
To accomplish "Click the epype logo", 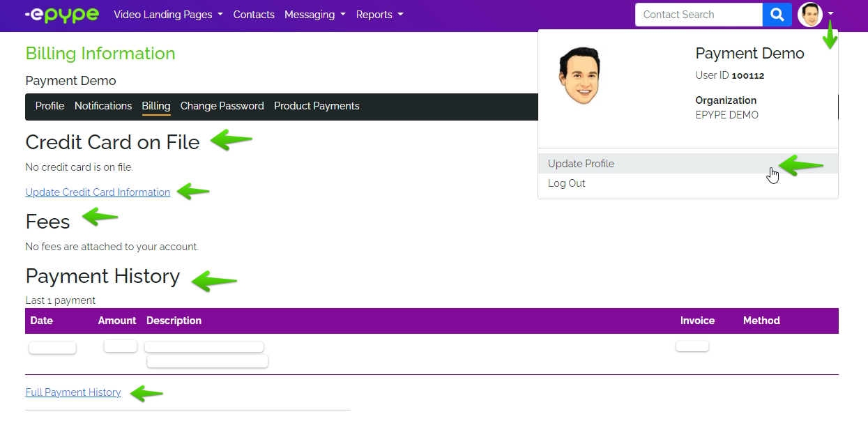I will pos(61,15).
